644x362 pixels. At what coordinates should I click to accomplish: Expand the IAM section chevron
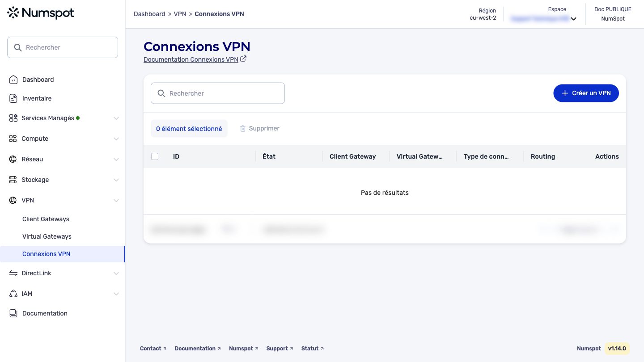coord(116,294)
